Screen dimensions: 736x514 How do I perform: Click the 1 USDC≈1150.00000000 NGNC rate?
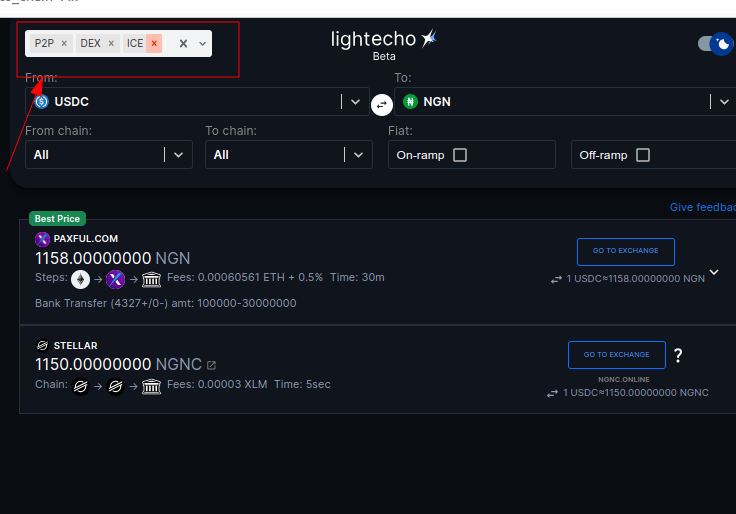(x=636, y=393)
